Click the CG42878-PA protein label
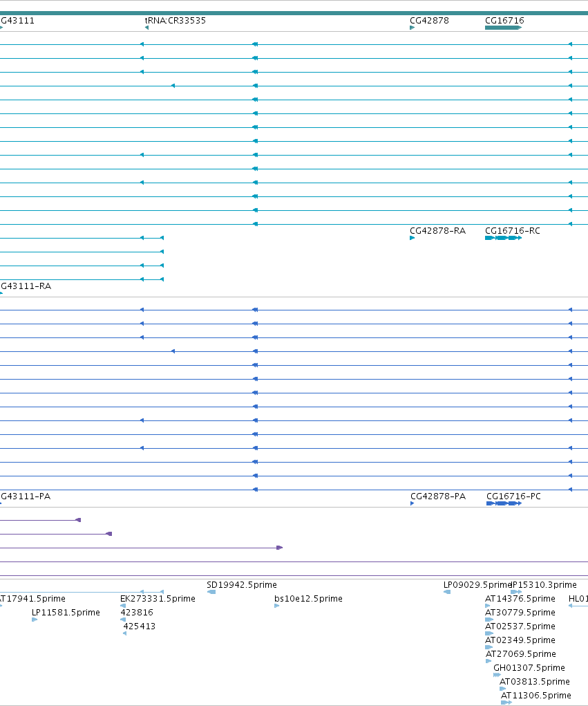This screenshot has width=588, height=706. click(x=438, y=496)
